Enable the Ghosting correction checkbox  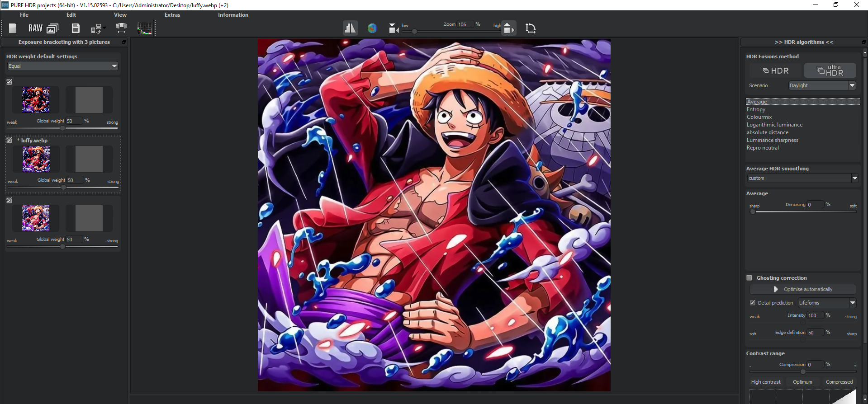point(749,278)
